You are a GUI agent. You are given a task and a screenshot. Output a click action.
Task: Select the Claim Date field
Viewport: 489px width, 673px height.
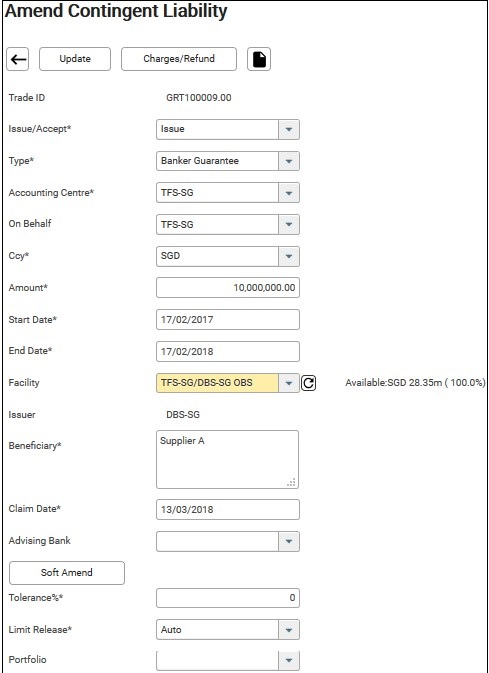[x=228, y=510]
